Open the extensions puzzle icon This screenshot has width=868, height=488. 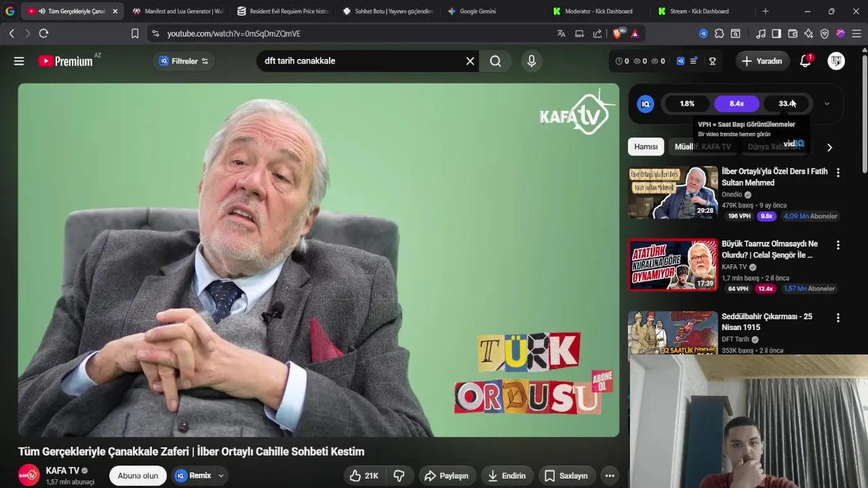719,33
